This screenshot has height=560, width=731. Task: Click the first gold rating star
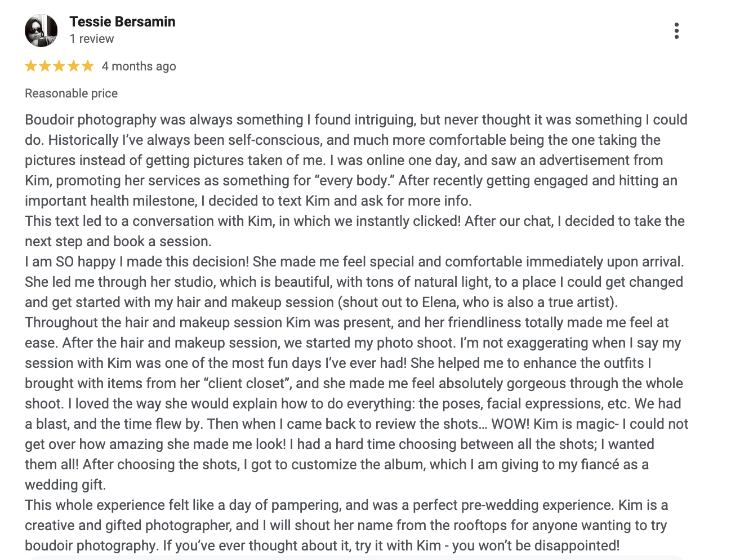click(31, 66)
